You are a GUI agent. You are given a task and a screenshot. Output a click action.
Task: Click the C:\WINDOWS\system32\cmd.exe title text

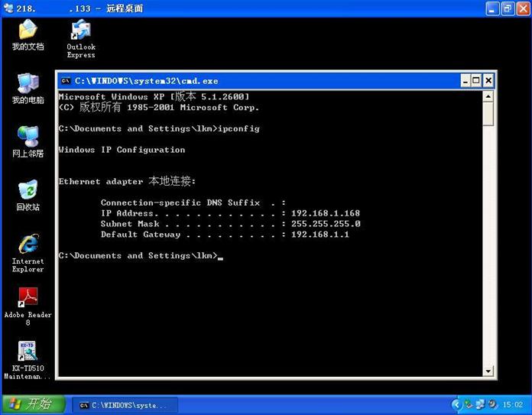(147, 81)
